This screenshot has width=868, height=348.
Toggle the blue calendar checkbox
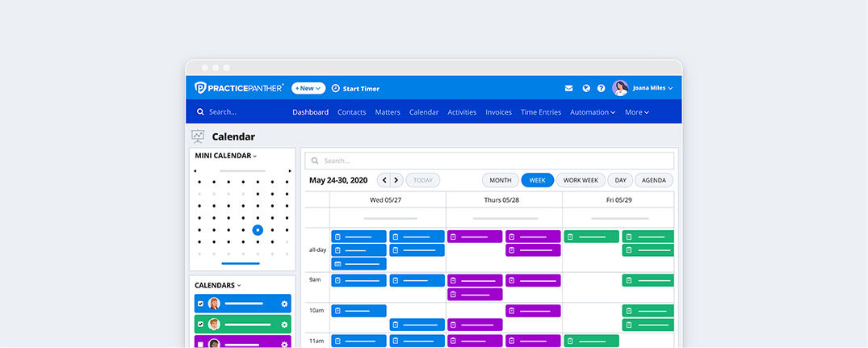tap(200, 304)
